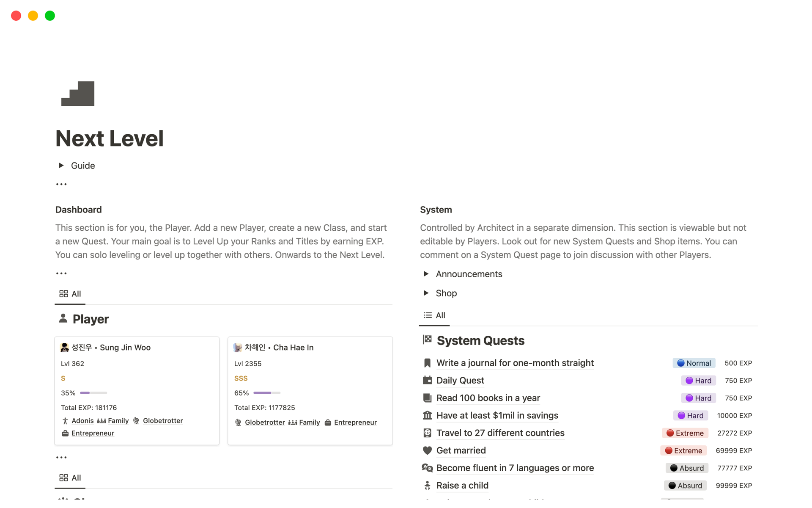Expand the Announcements section
Image resolution: width=812 pixels, height=508 pixels.
(x=426, y=274)
